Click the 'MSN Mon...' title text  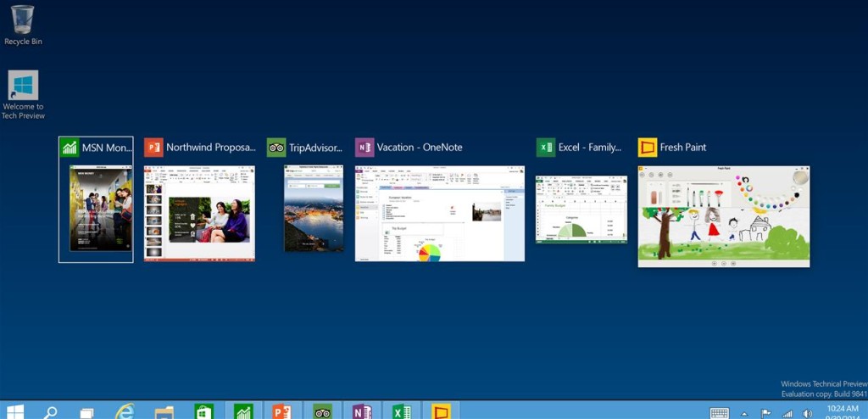point(108,148)
